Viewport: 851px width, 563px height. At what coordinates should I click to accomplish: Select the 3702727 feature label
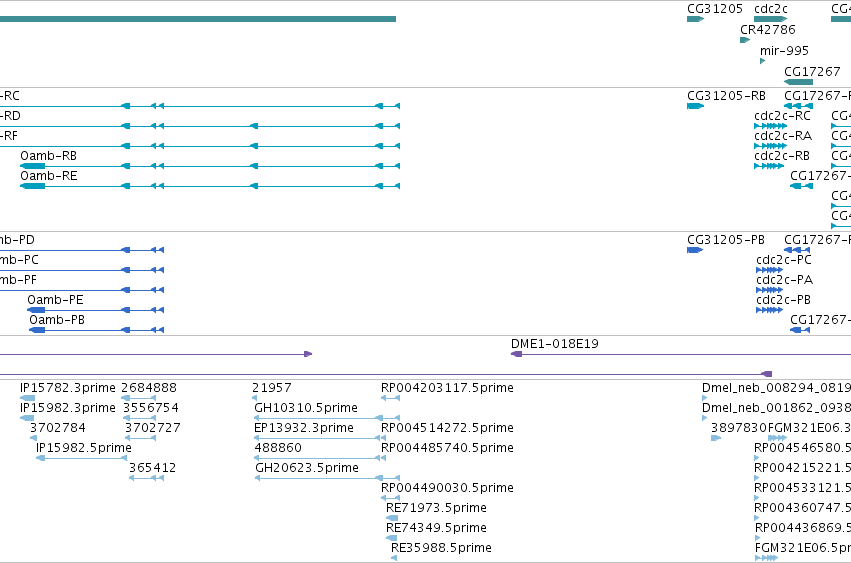(153, 428)
